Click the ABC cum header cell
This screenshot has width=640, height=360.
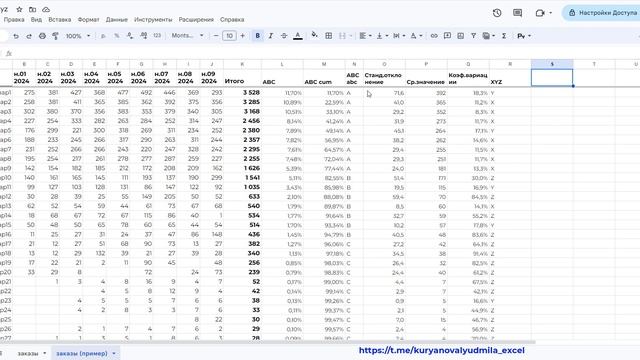(x=324, y=78)
